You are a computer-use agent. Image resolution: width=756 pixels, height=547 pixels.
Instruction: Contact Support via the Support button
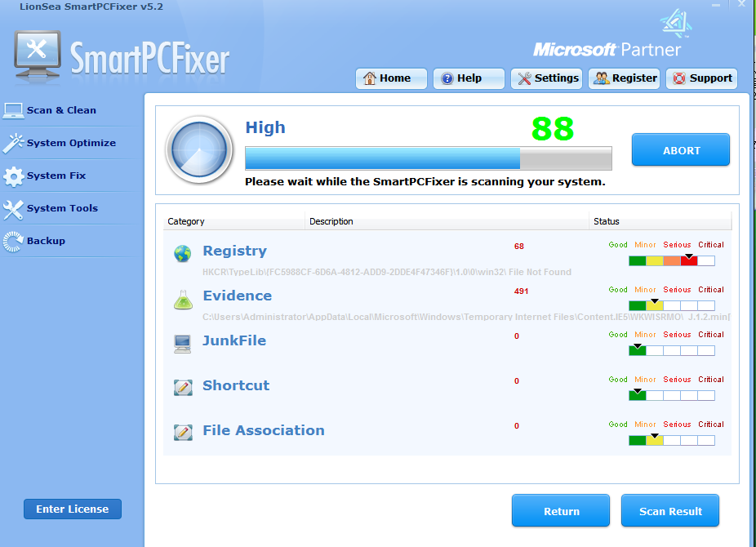tap(701, 78)
